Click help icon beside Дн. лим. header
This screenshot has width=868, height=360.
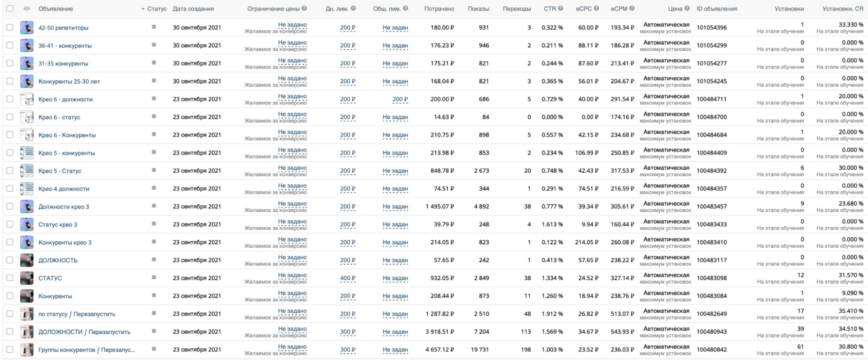click(353, 8)
